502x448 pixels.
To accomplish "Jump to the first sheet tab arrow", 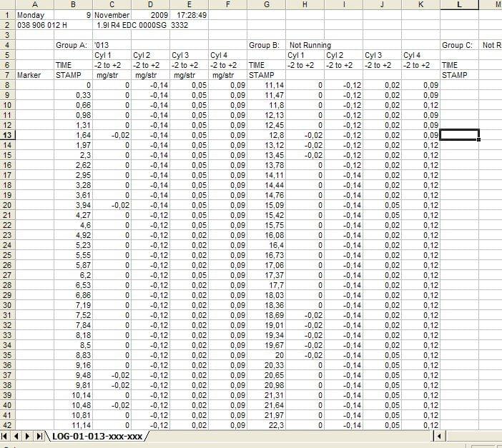I will point(6,436).
